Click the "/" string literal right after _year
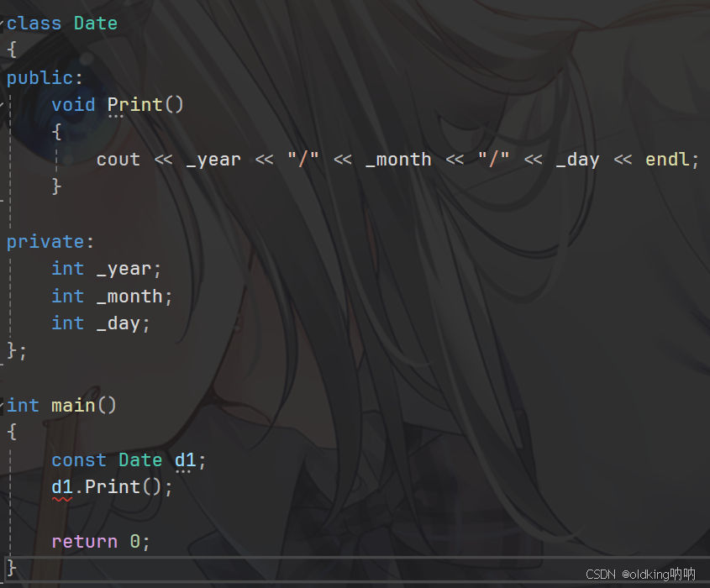 click(303, 160)
